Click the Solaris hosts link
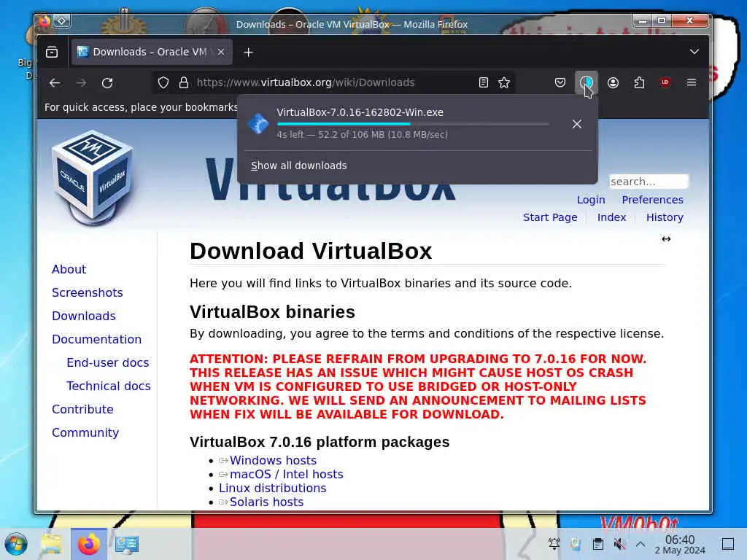The width and height of the screenshot is (747, 560). (x=266, y=502)
